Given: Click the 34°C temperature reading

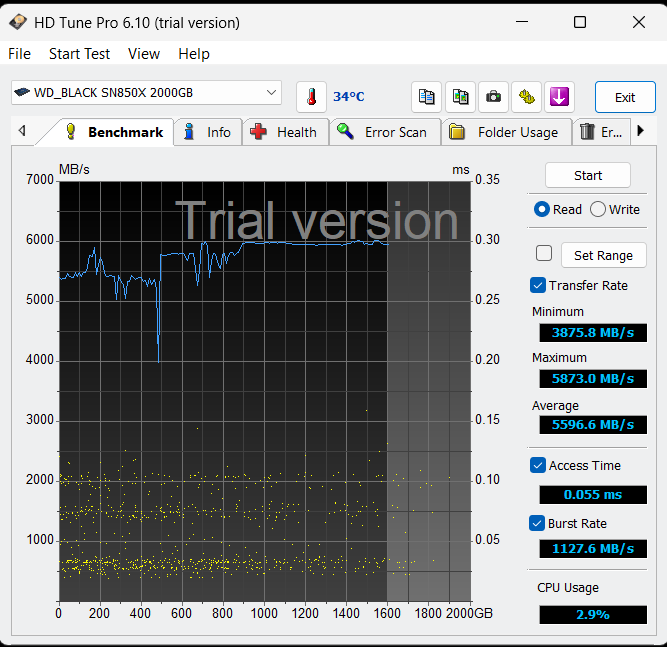Looking at the screenshot, I should click(x=349, y=97).
